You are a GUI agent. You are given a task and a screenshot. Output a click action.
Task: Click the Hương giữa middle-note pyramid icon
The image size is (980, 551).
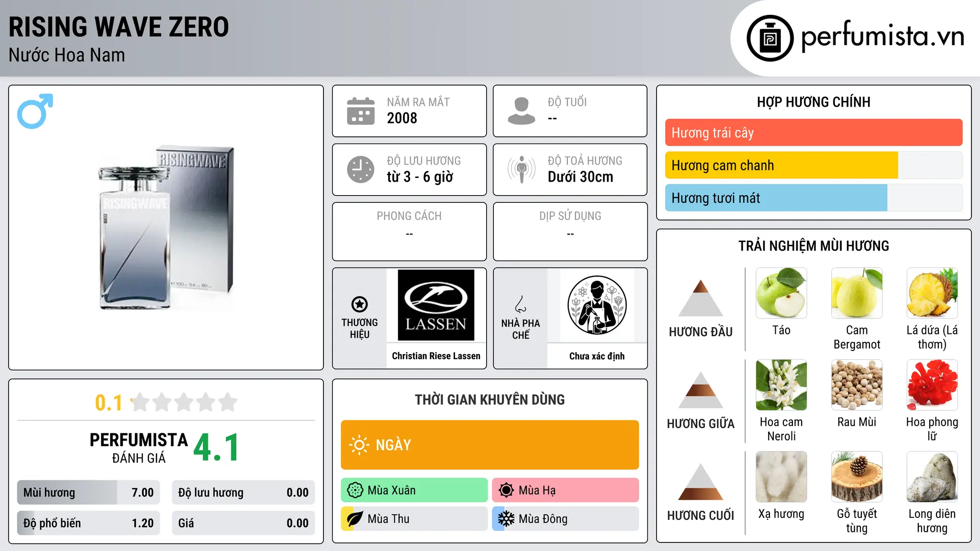pyautogui.click(x=701, y=390)
